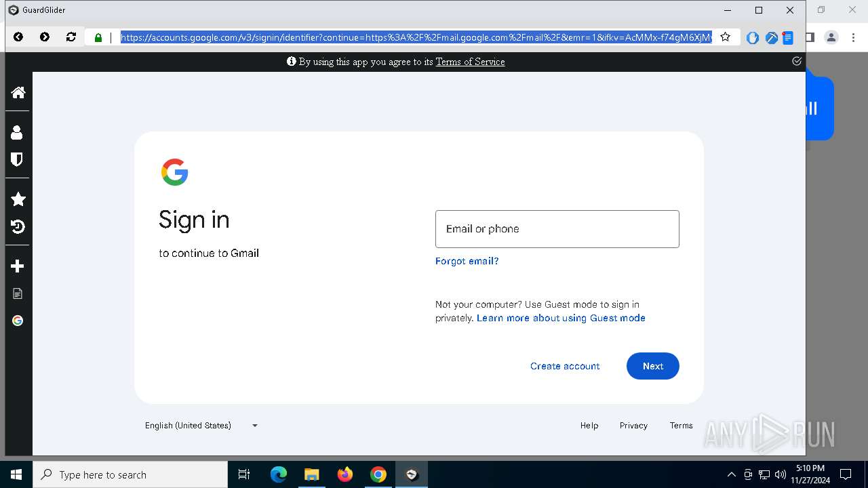
Task: Open File Explorer from taskbar
Action: pyautogui.click(x=311, y=474)
